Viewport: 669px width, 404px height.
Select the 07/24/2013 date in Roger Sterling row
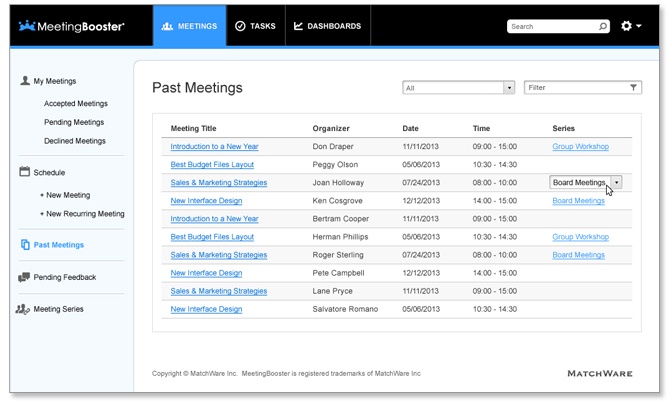coord(421,255)
